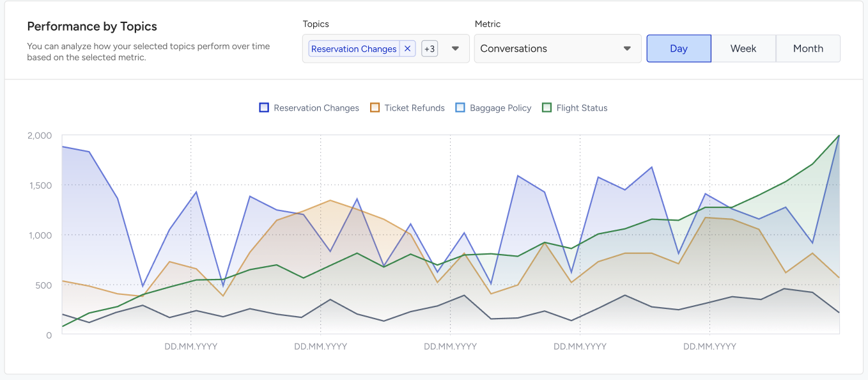Expand the Metric dropdown arrow
The image size is (868, 380).
point(627,49)
